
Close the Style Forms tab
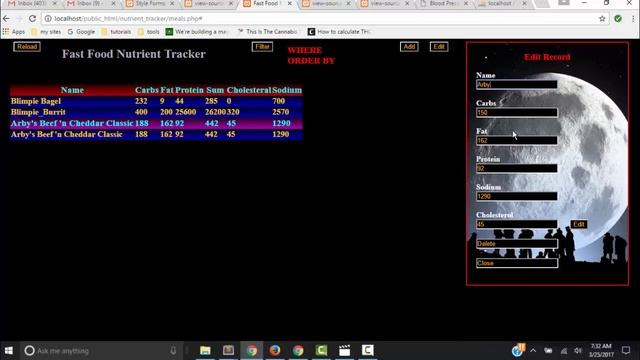[172, 4]
